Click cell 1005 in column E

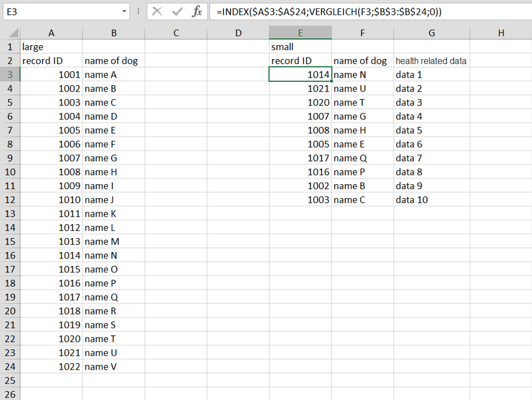click(300, 144)
